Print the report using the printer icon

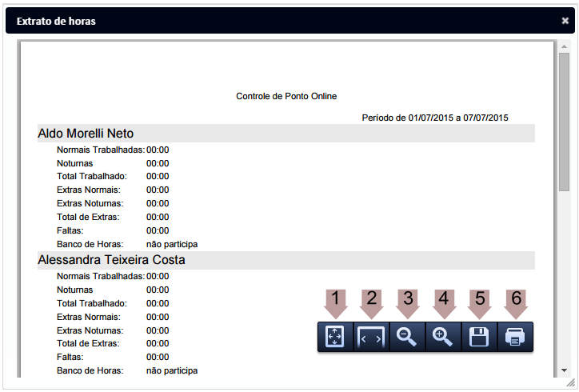515,338
